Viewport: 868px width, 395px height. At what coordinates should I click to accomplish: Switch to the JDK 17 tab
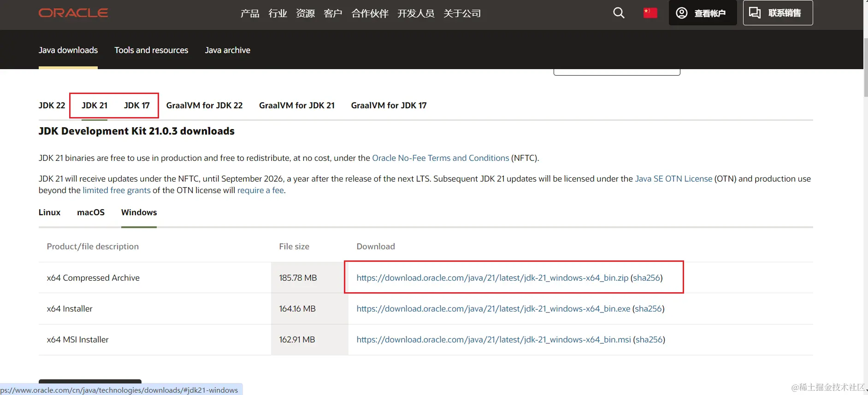coord(137,106)
